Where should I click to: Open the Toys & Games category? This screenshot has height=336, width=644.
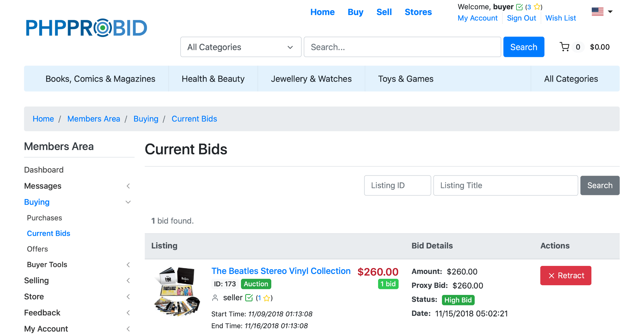point(405,79)
